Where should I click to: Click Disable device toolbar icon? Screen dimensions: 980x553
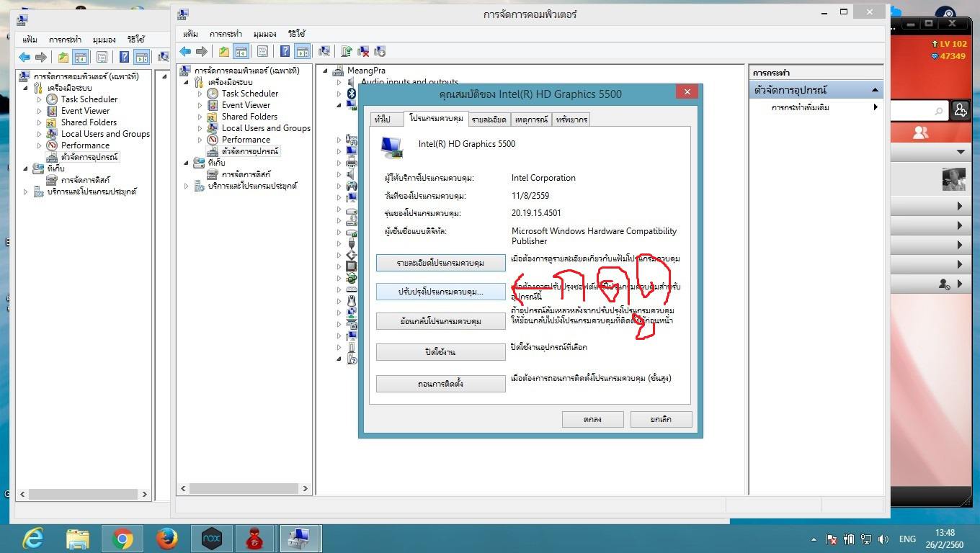[380, 51]
